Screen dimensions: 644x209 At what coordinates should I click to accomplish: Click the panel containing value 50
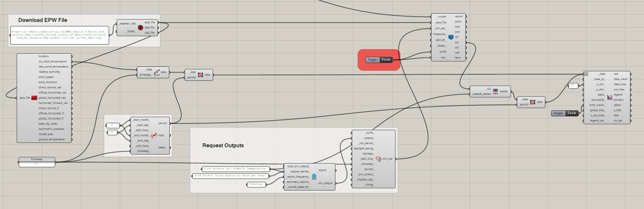pyautogui.click(x=573, y=85)
